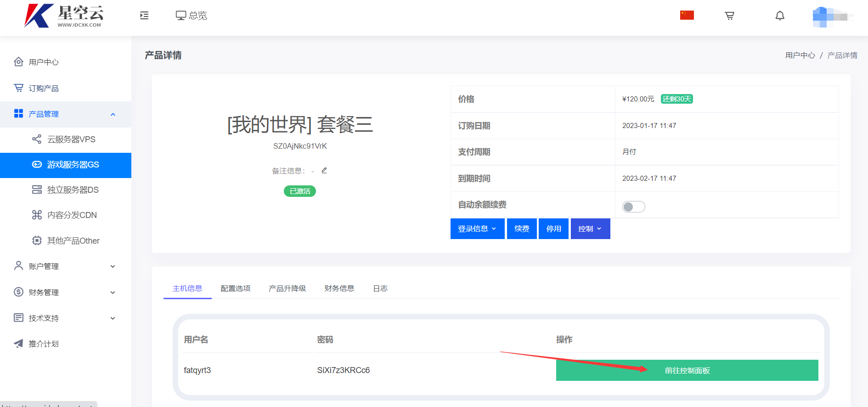
Task: Click the 续费 button
Action: [522, 229]
